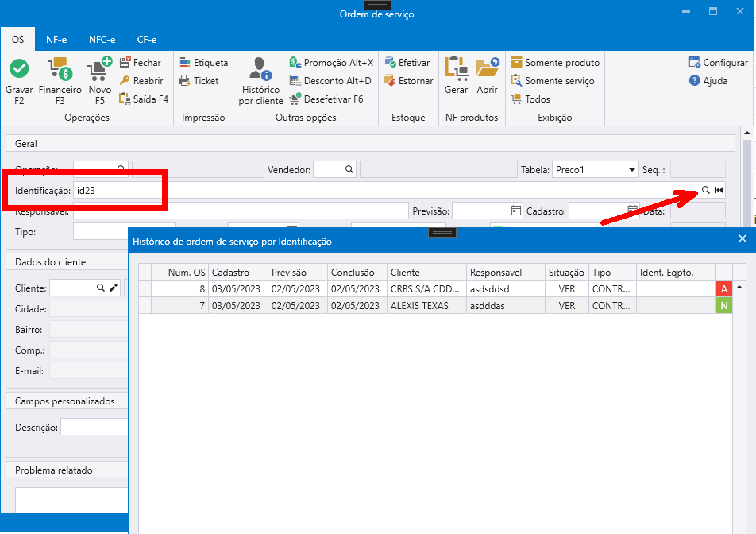Screen dimensions: 756x534
Task: Open the Configurar settings
Action: point(718,63)
